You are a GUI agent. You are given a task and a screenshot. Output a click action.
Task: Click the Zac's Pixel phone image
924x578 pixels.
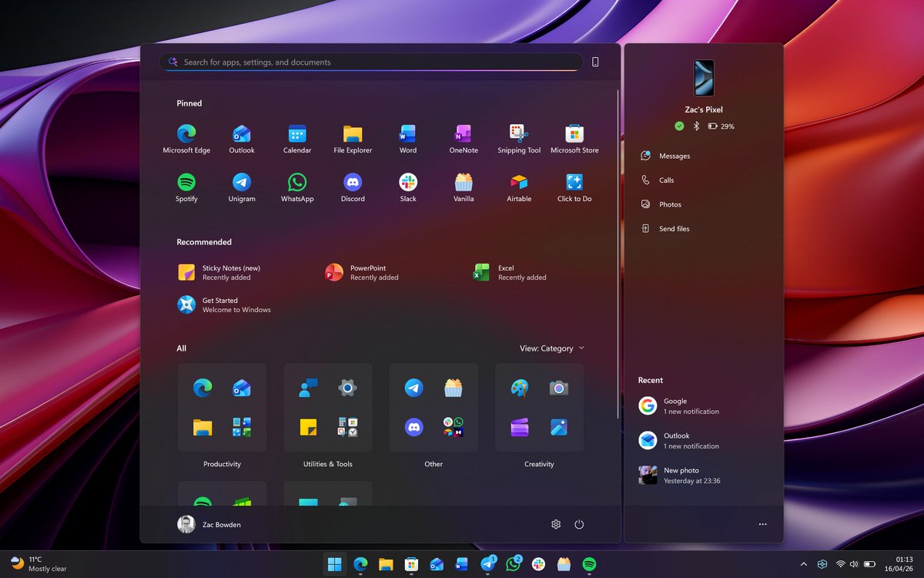(x=704, y=78)
